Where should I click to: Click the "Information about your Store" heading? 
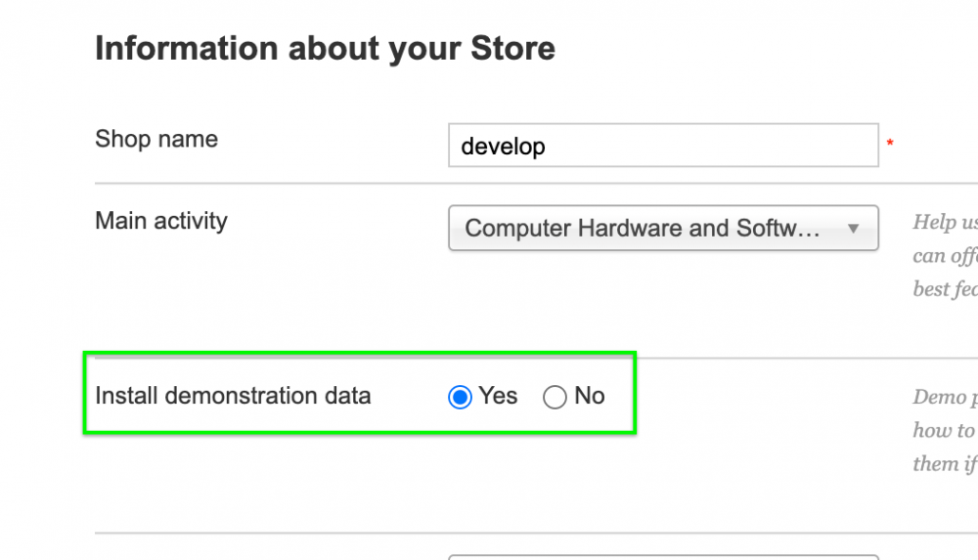click(325, 48)
